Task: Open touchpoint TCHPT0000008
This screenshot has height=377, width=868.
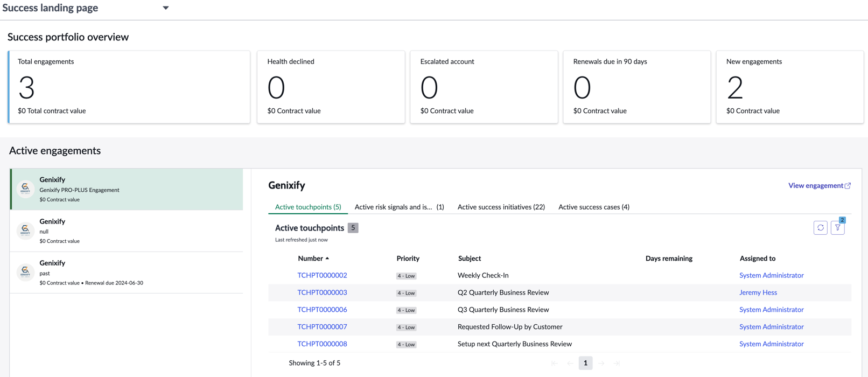Action: [322, 344]
